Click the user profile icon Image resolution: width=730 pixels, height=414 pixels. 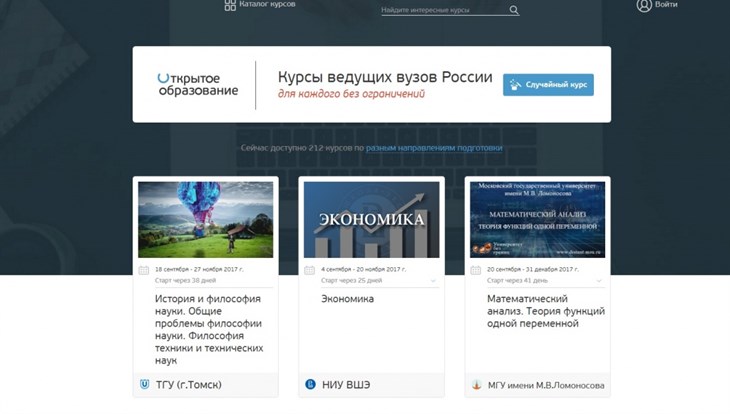[644, 5]
